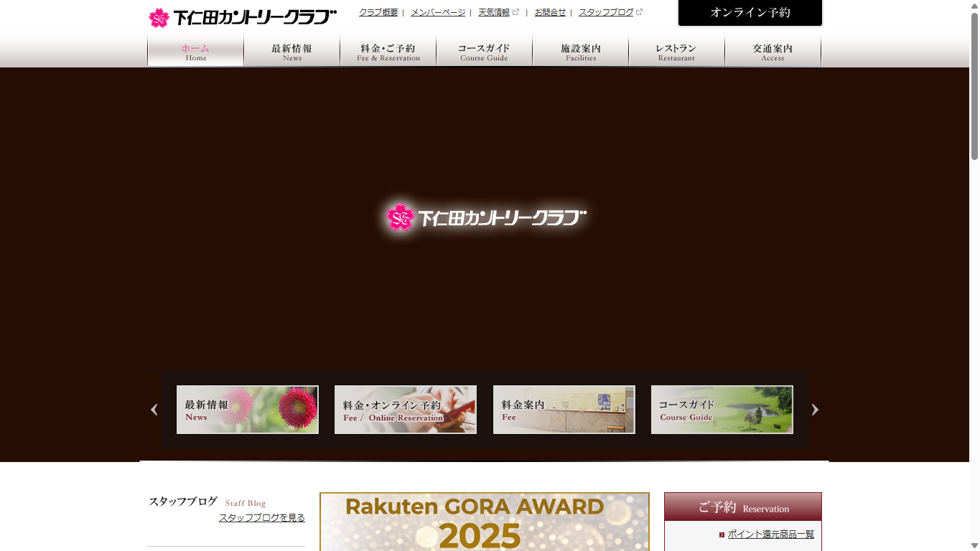
Task: Click the glowing center logo in hero area
Action: tap(486, 217)
